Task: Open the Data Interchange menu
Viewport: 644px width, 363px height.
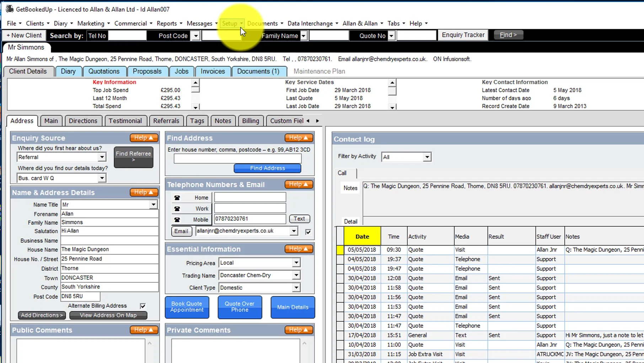Action: [x=313, y=23]
